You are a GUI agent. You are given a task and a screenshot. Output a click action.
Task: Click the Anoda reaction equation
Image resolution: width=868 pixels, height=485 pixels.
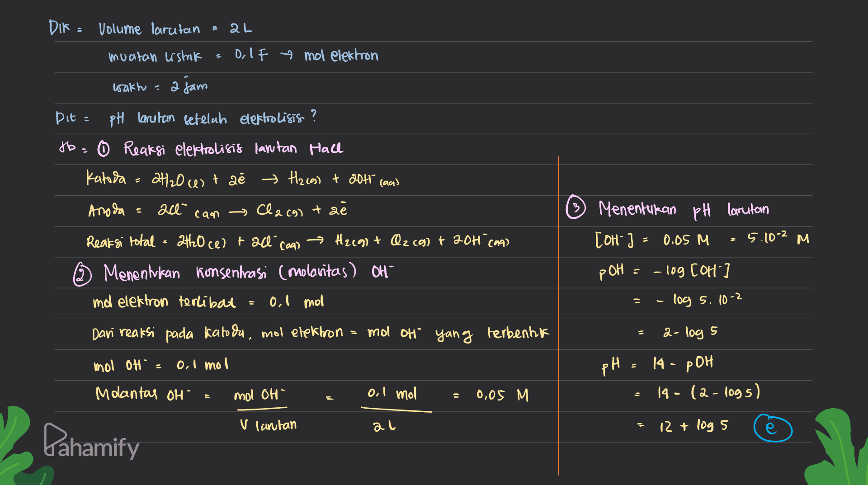click(x=217, y=211)
